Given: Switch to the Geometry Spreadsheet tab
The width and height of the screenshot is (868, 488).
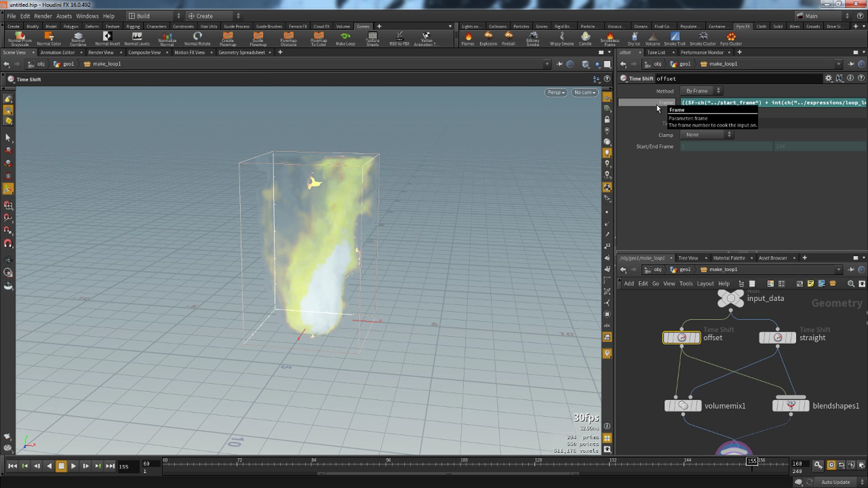Looking at the screenshot, I should 242,52.
